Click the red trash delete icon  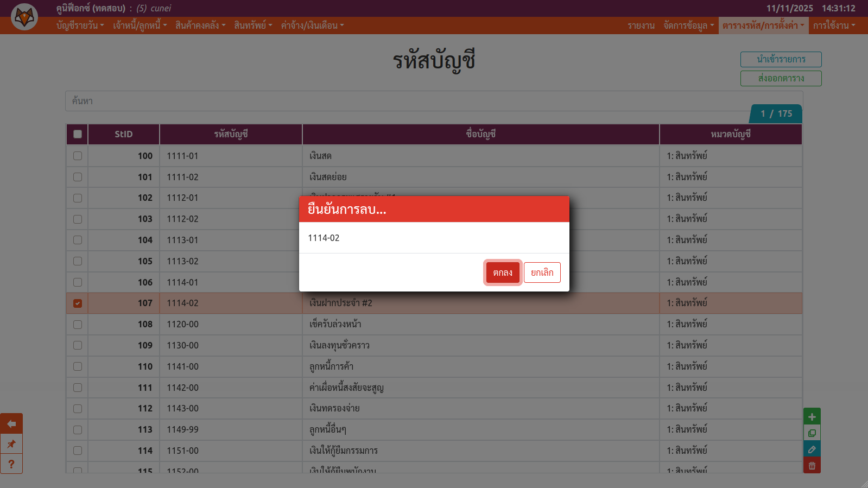tap(812, 465)
